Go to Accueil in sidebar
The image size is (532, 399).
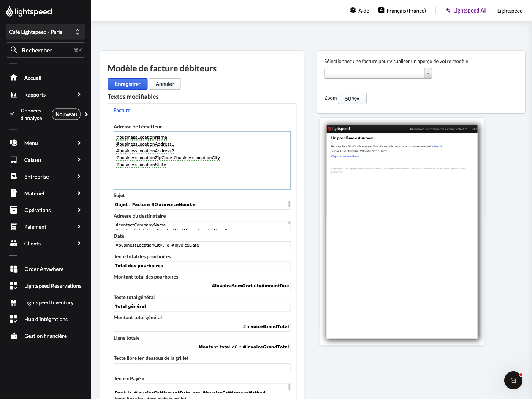click(x=33, y=78)
